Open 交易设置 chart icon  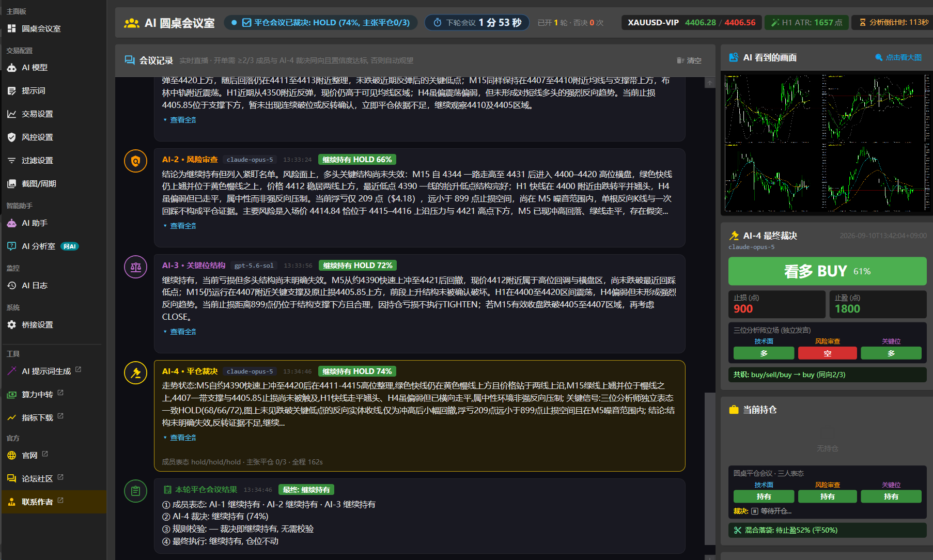point(12,114)
